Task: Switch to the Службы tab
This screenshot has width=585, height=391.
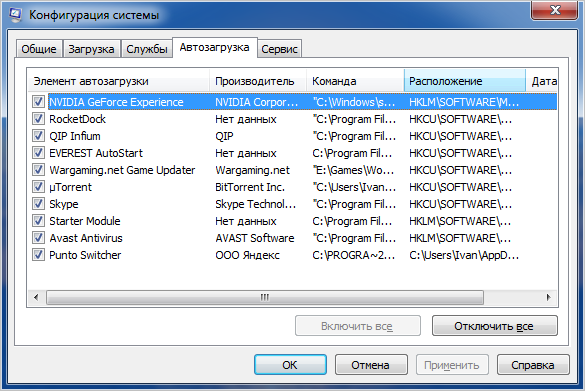Action: 147,49
